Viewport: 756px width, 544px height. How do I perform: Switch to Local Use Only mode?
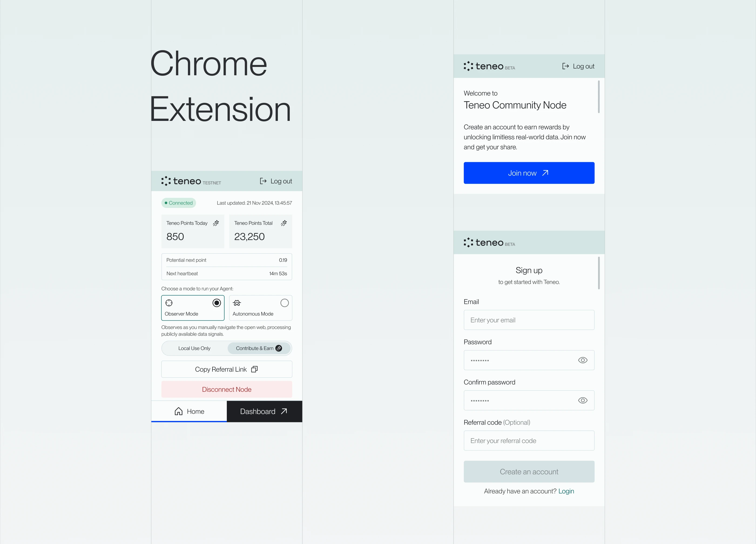(194, 348)
